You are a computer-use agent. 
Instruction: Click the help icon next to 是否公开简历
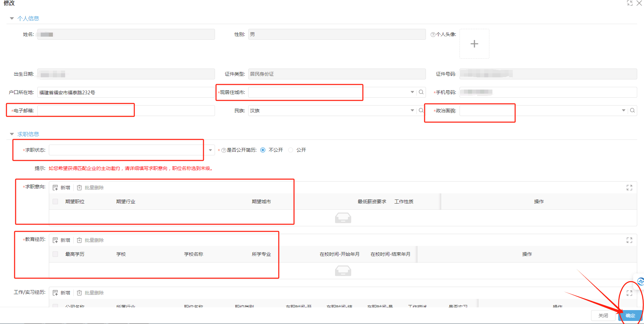[x=223, y=150]
